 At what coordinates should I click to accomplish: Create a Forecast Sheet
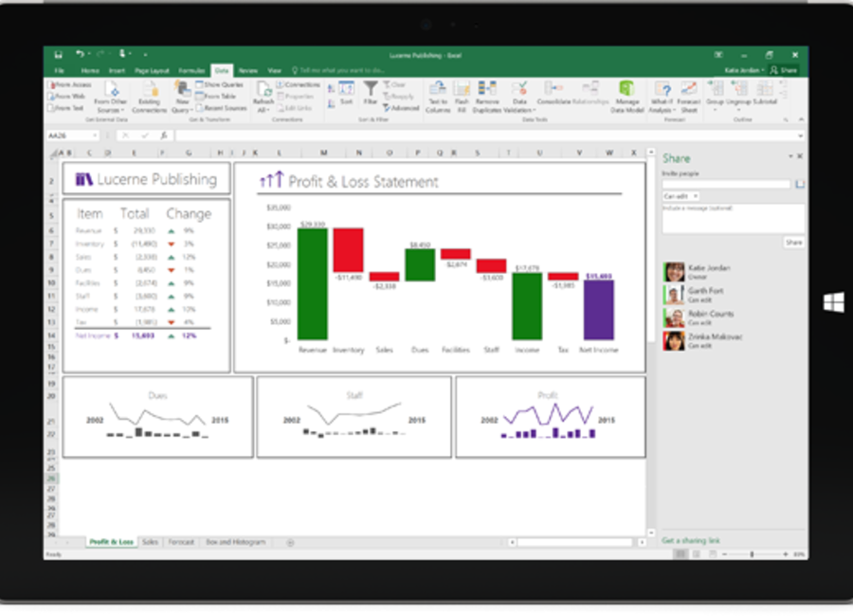click(x=689, y=98)
